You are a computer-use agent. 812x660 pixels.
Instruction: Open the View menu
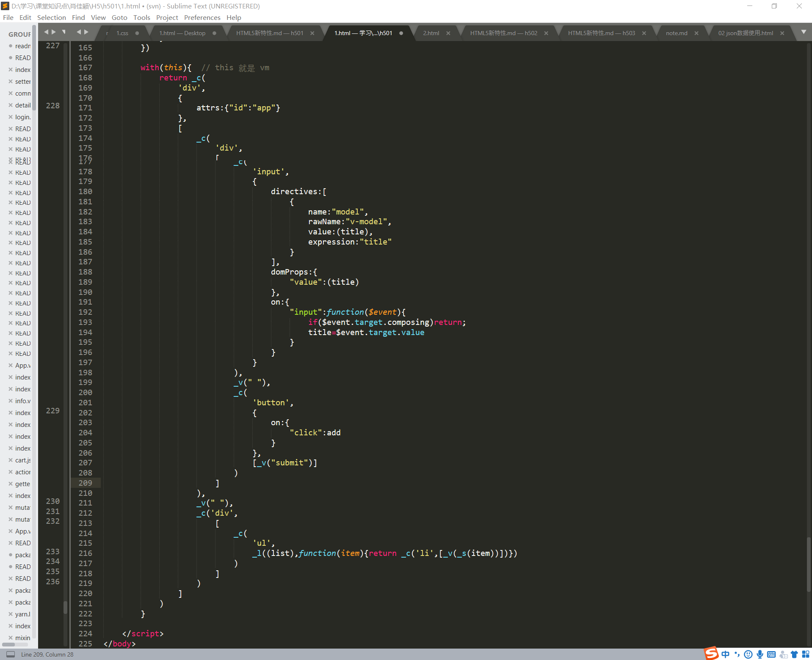[98, 17]
